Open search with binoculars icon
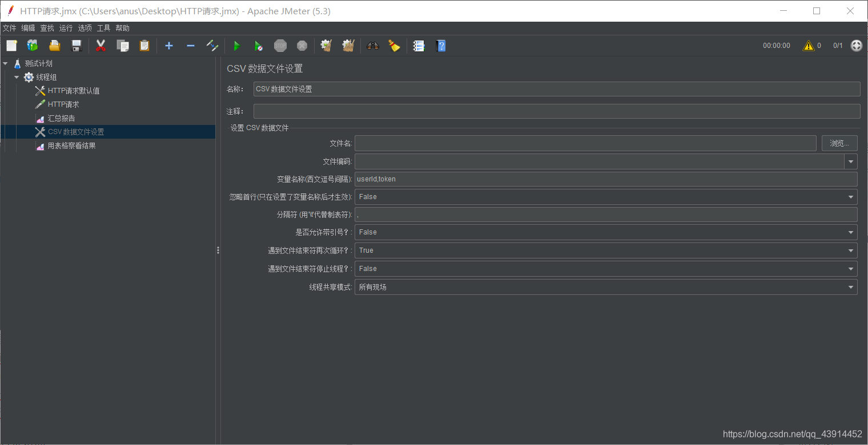Viewport: 868px width, 445px height. click(x=373, y=46)
